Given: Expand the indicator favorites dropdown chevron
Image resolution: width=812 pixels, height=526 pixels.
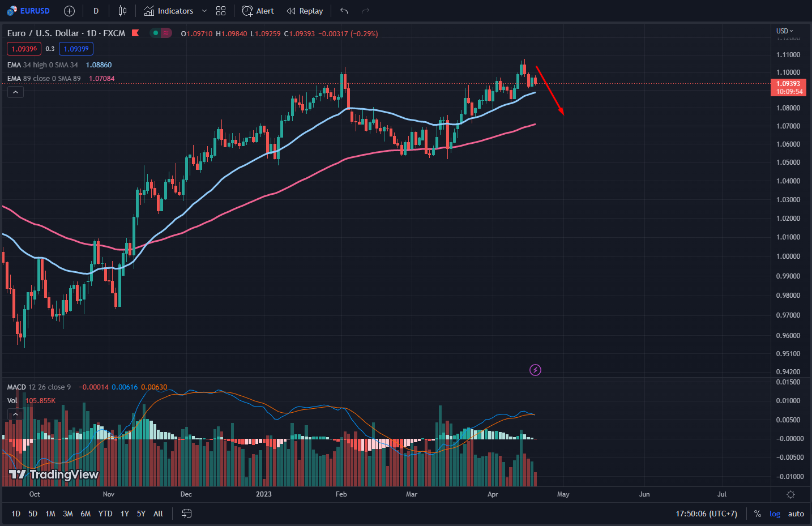Looking at the screenshot, I should click(x=204, y=11).
